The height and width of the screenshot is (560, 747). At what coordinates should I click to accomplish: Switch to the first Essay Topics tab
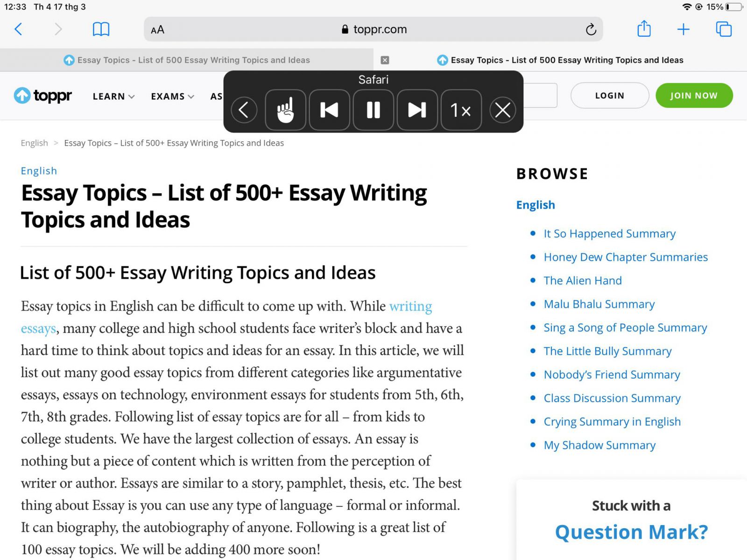187,60
